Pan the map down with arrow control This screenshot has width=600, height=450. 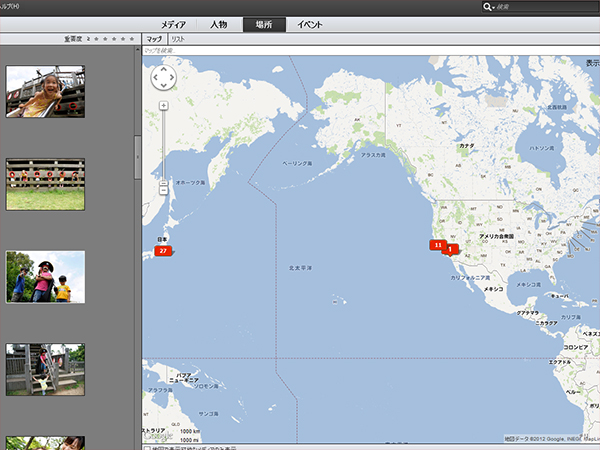coord(164,85)
